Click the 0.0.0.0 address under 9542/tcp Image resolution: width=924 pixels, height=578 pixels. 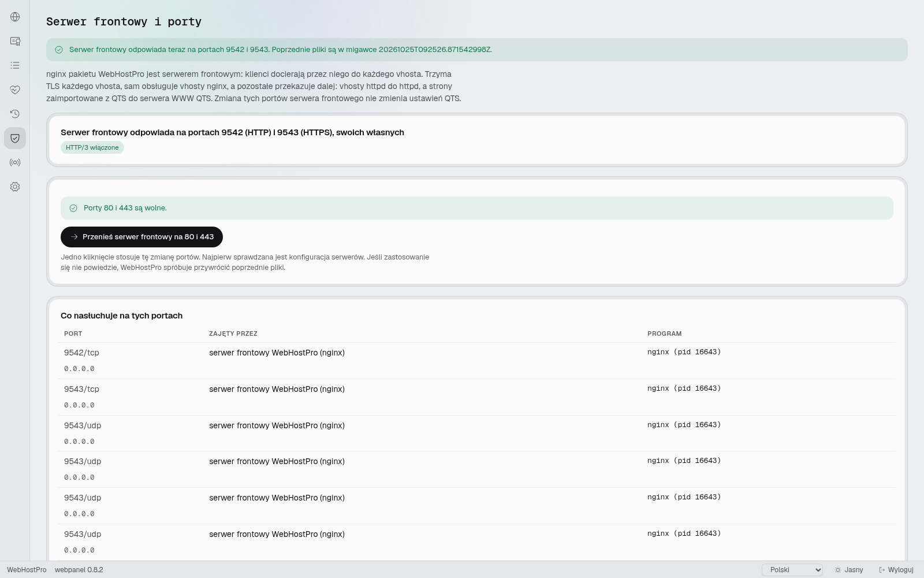point(79,369)
